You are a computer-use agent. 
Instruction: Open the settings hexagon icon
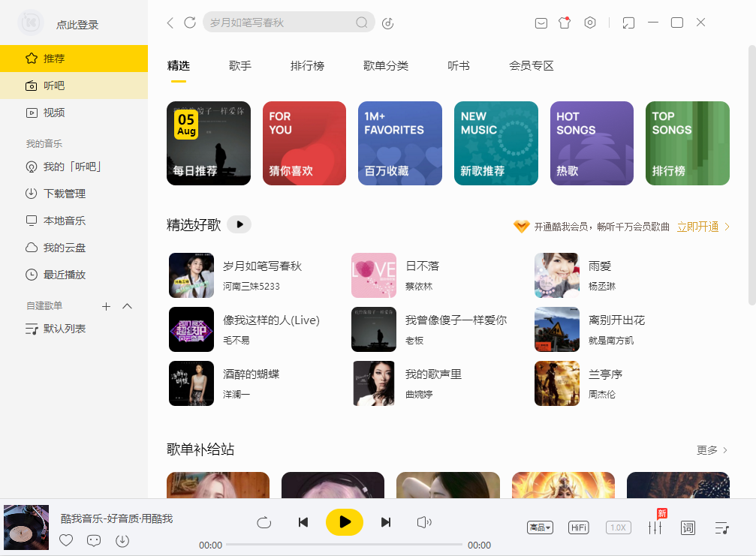(589, 23)
